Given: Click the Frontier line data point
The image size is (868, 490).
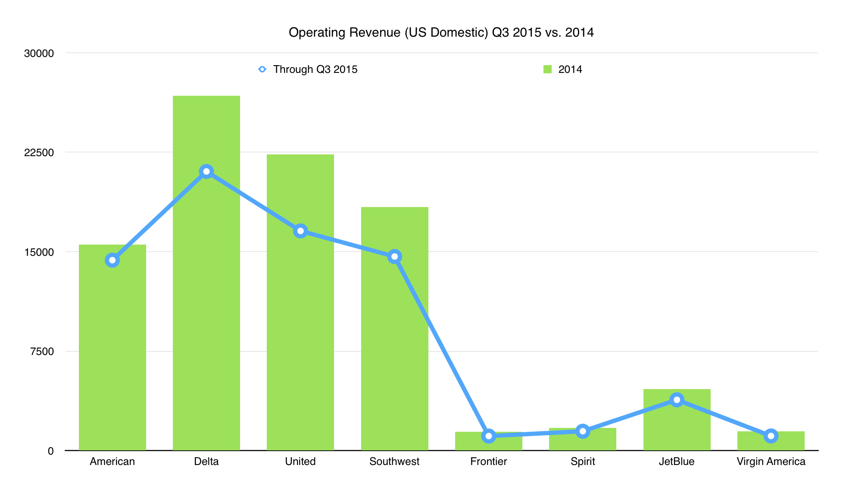Looking at the screenshot, I should click(489, 436).
